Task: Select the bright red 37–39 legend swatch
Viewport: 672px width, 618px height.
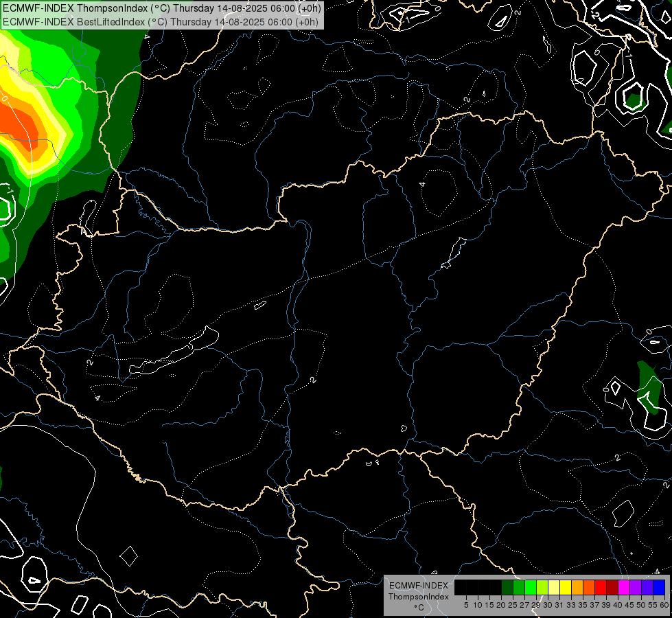Action: (x=601, y=587)
